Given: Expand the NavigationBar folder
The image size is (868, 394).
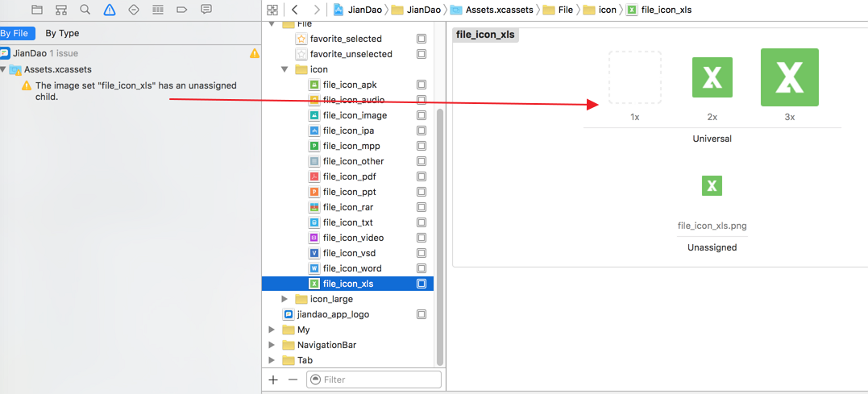Looking at the screenshot, I should [x=272, y=345].
